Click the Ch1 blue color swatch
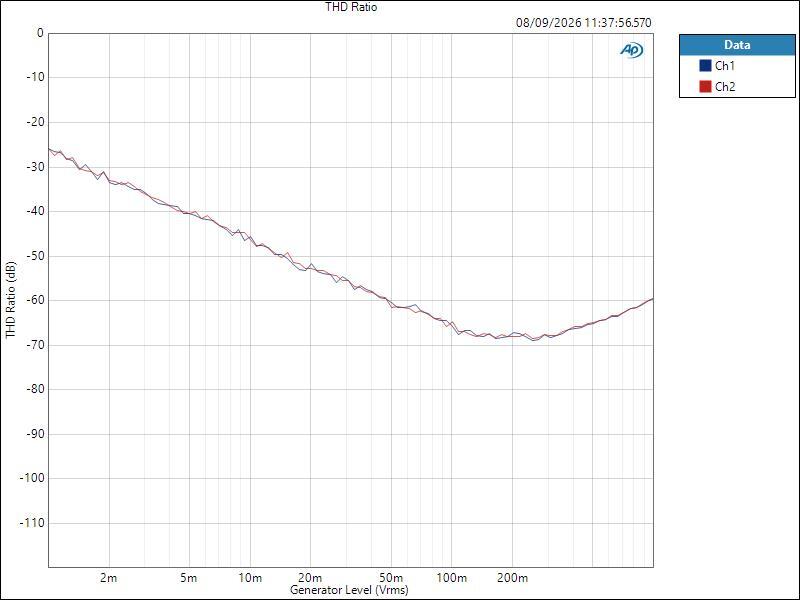This screenshot has height=600, width=800. [705, 66]
